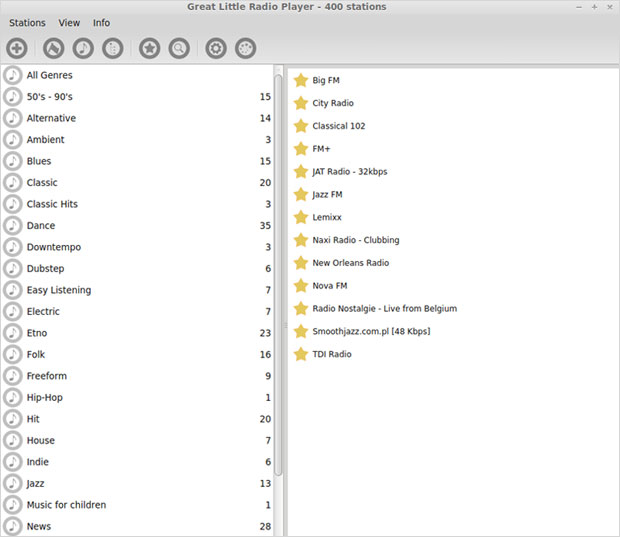Select the Classic genre row
The image size is (620, 537).
tap(137, 183)
